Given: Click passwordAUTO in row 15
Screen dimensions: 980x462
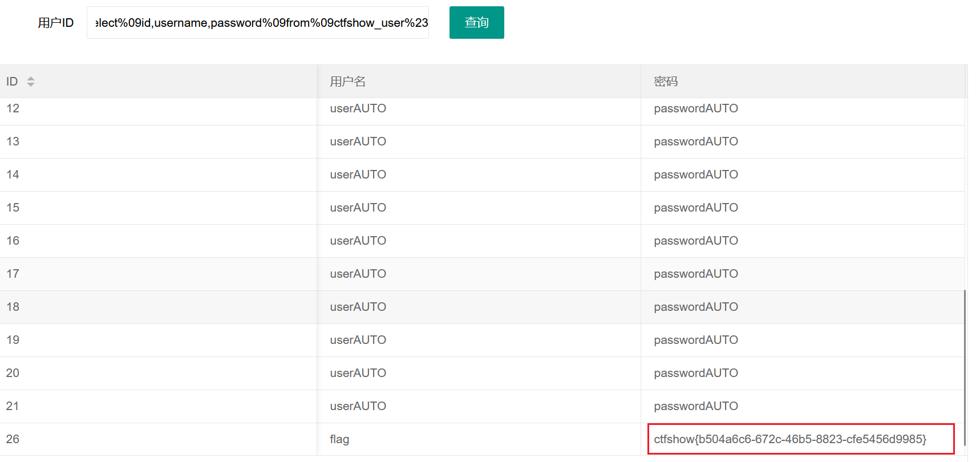Looking at the screenshot, I should 696,208.
